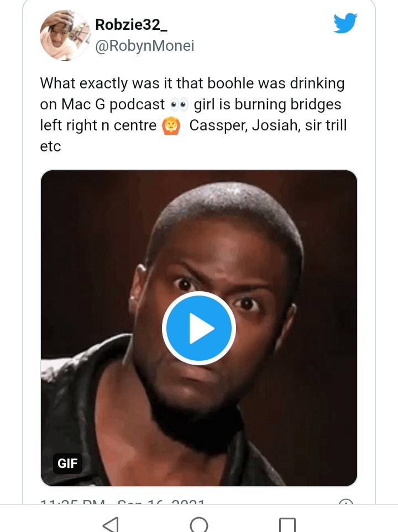Open the tweet timestamp below the GIF
Screen dimensions: 398x532
(123, 502)
